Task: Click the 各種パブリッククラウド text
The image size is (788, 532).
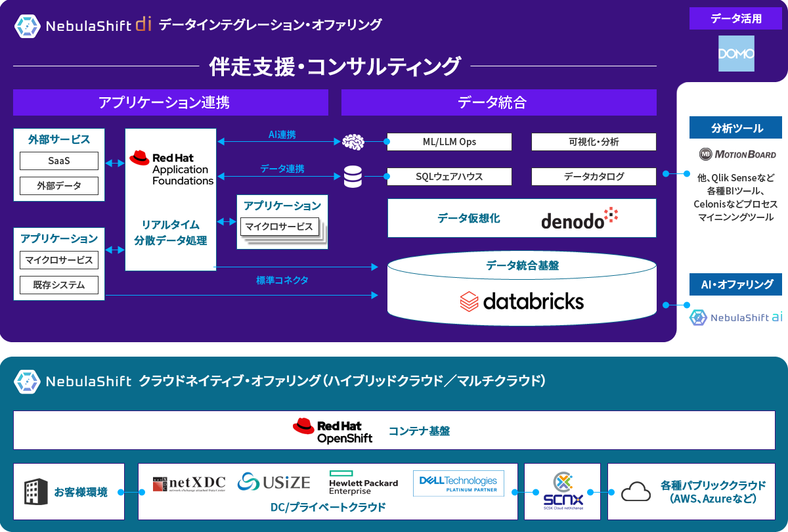Action: click(713, 492)
